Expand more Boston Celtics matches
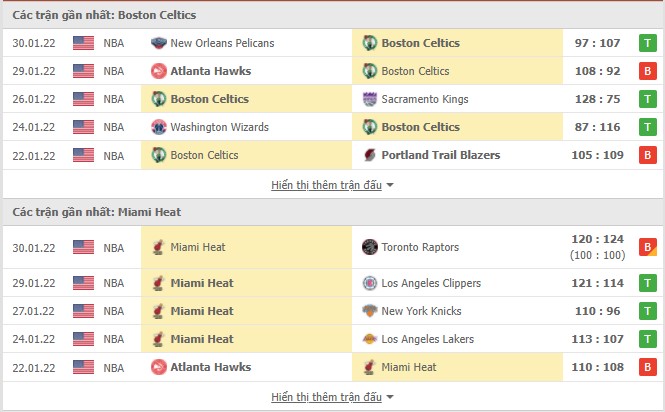Image resolution: width=665 pixels, height=412 pixels. point(326,185)
